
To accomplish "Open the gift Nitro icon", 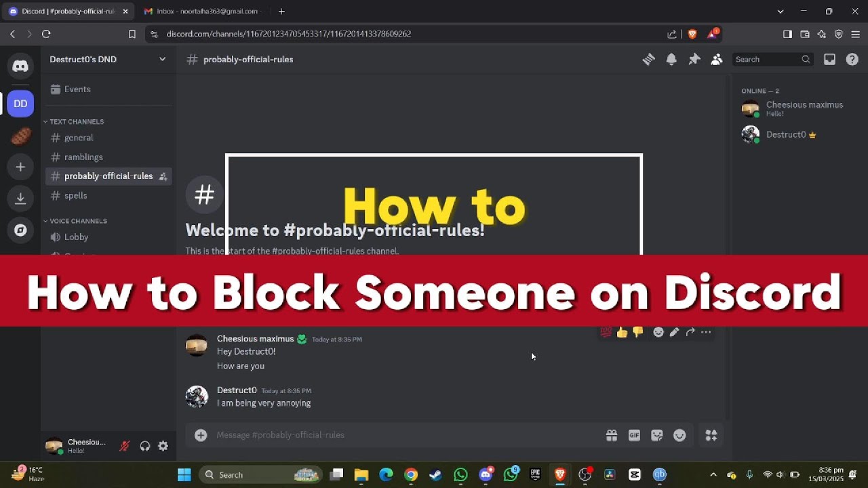I will coord(612,435).
